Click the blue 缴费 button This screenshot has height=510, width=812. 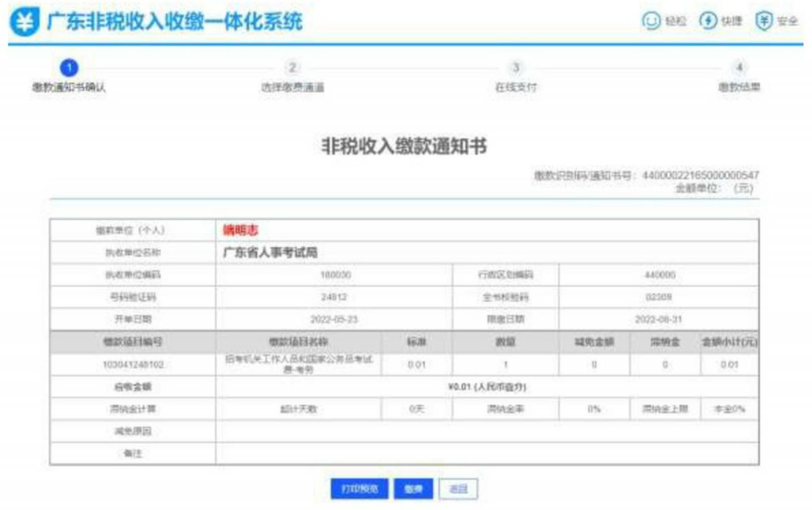pyautogui.click(x=413, y=489)
